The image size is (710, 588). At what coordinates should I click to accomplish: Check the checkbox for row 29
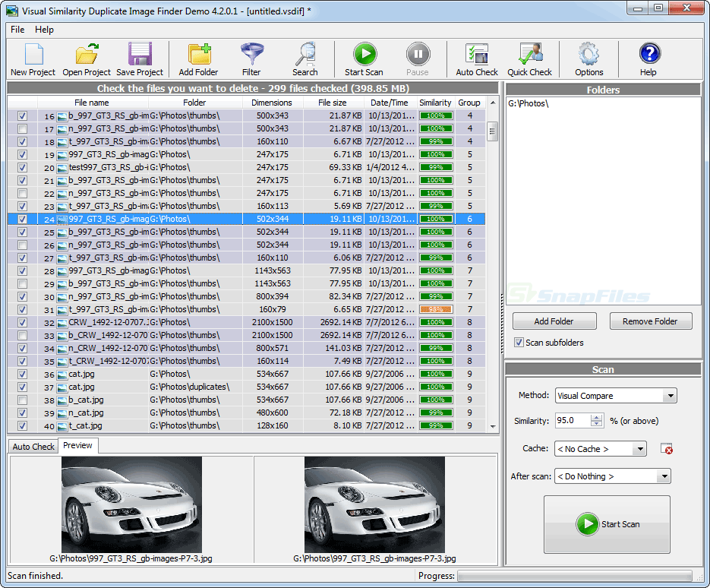(x=22, y=283)
